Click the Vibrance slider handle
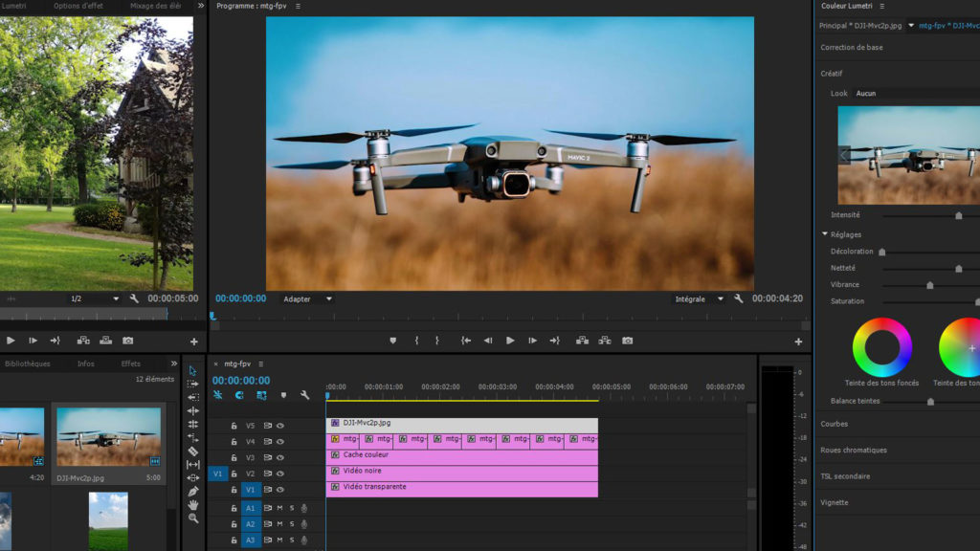Image resolution: width=980 pixels, height=551 pixels. coord(929,285)
